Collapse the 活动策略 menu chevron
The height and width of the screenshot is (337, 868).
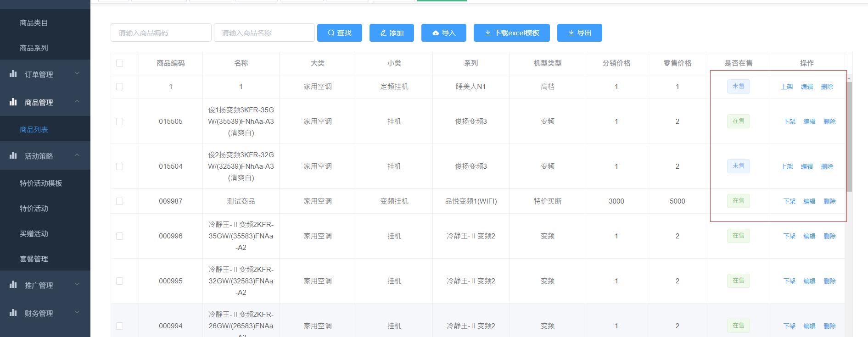pos(77,155)
